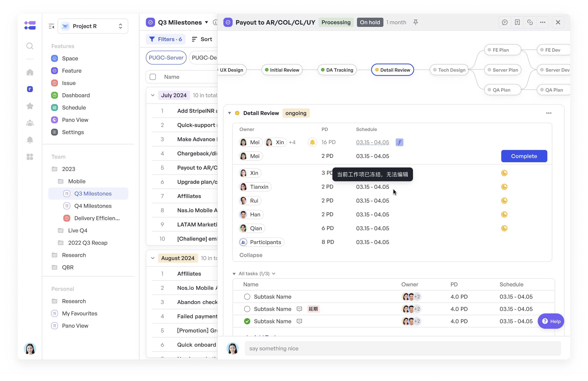Open the team members icon in left rail

30,123
